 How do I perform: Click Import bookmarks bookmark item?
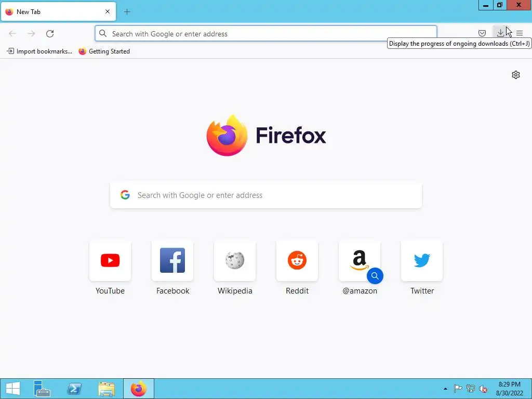pos(39,51)
